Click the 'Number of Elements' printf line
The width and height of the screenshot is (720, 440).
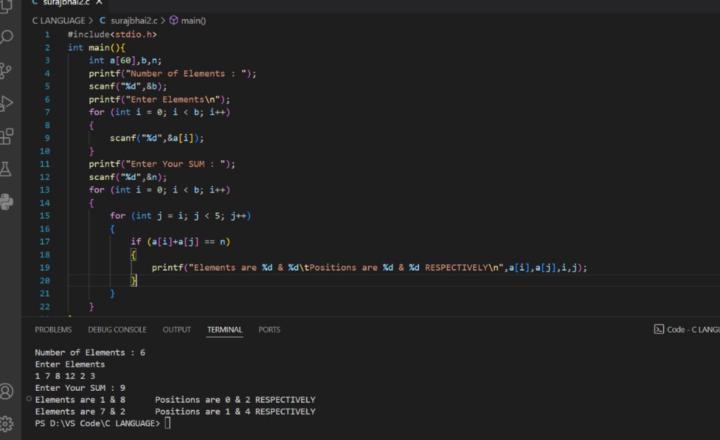[173, 73]
